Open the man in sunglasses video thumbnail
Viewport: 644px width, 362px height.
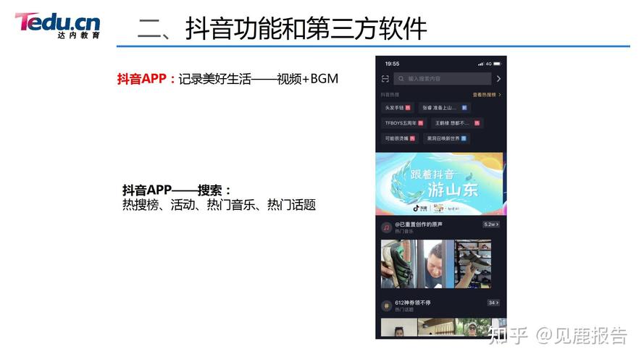473,328
